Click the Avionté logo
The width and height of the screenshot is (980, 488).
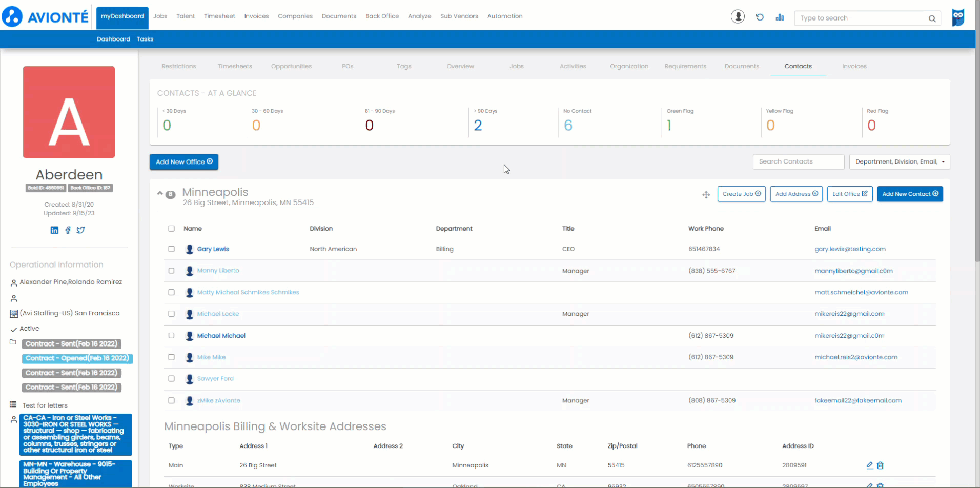(x=46, y=17)
